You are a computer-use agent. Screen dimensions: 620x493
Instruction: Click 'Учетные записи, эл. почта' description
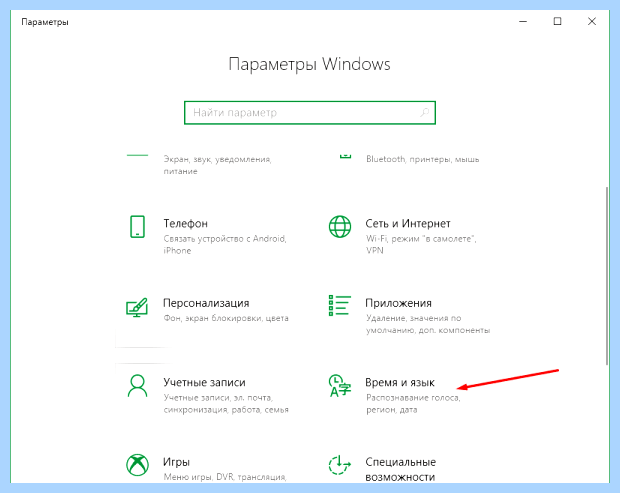tap(226, 404)
